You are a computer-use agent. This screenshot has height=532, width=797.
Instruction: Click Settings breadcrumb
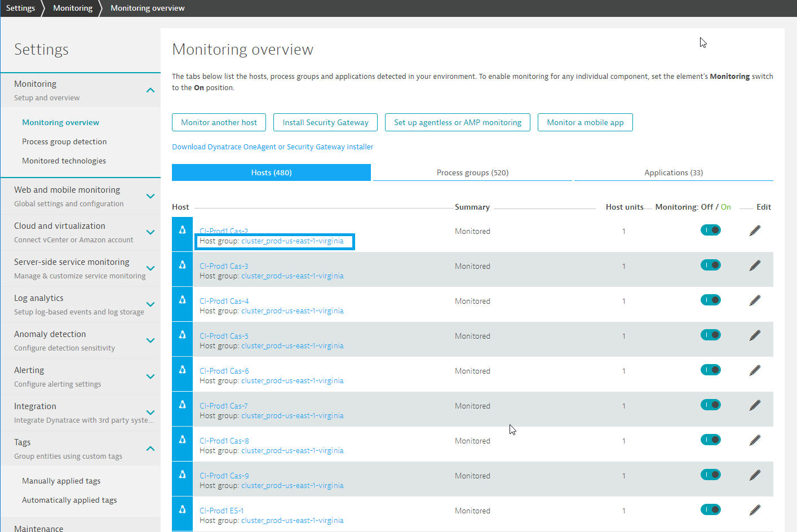click(x=20, y=8)
